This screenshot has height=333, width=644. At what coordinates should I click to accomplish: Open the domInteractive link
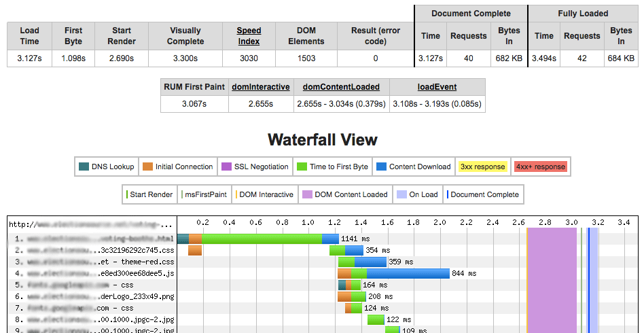point(261,87)
